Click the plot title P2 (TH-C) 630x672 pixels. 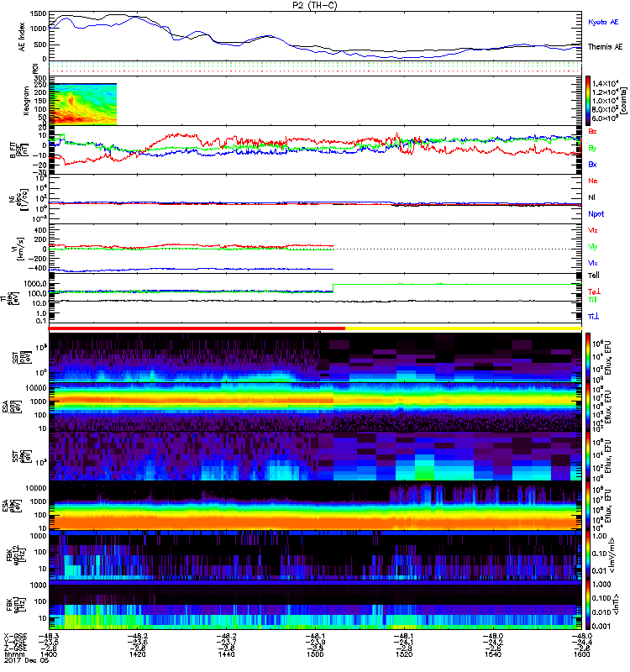pos(314,5)
